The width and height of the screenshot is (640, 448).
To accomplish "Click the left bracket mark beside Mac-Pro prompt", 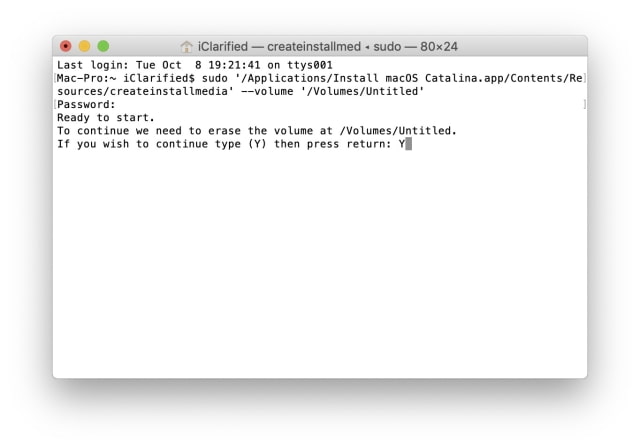I will pos(55,78).
